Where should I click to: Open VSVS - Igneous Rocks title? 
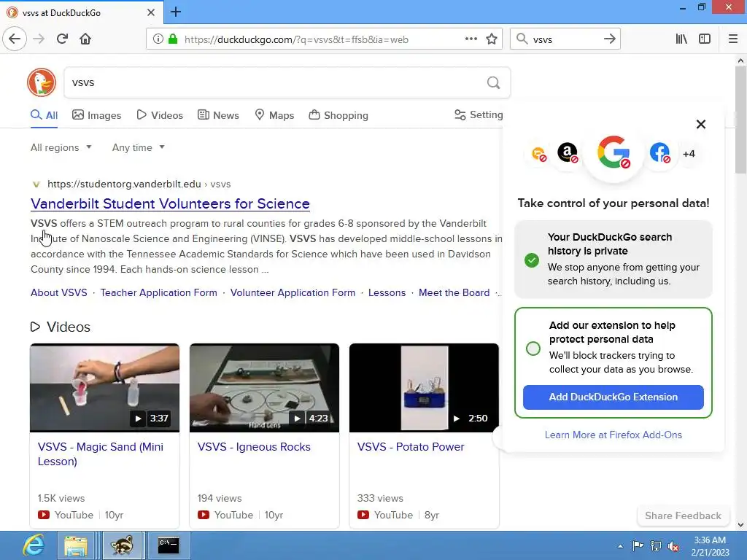[254, 447]
